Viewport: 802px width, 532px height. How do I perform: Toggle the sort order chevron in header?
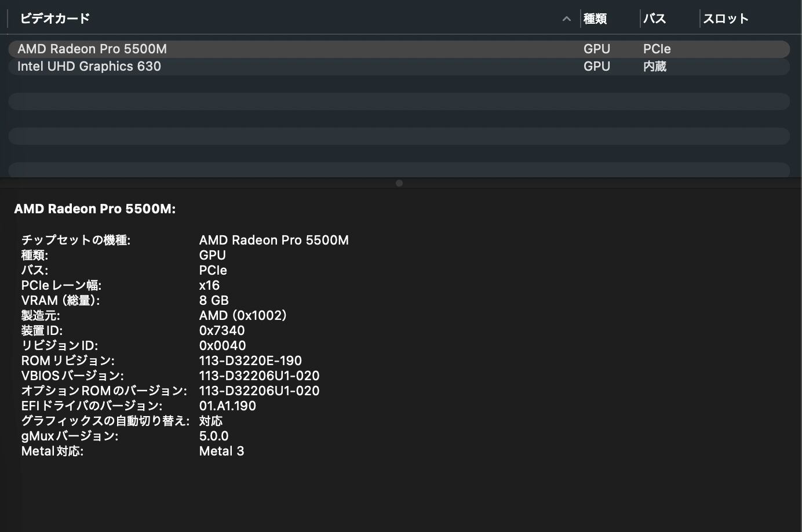tap(567, 19)
